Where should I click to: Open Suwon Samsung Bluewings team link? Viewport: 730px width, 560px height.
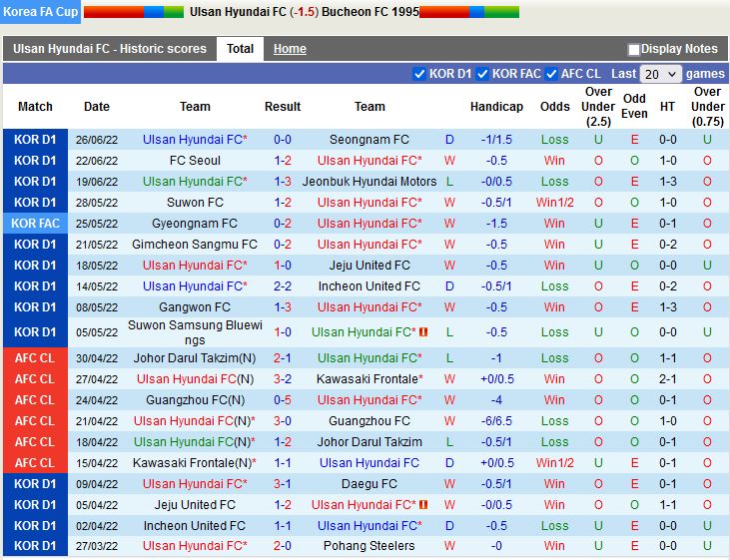[x=195, y=332]
